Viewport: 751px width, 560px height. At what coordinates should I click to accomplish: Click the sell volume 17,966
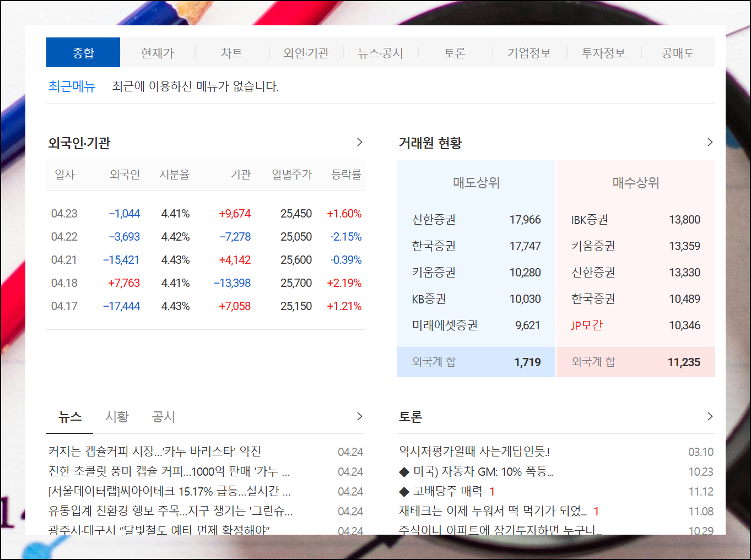[525, 220]
